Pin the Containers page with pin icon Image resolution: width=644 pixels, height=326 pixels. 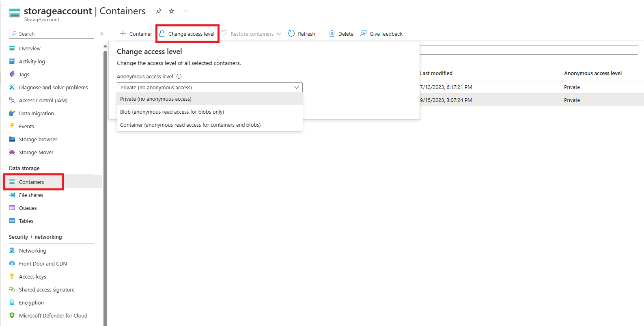[159, 11]
